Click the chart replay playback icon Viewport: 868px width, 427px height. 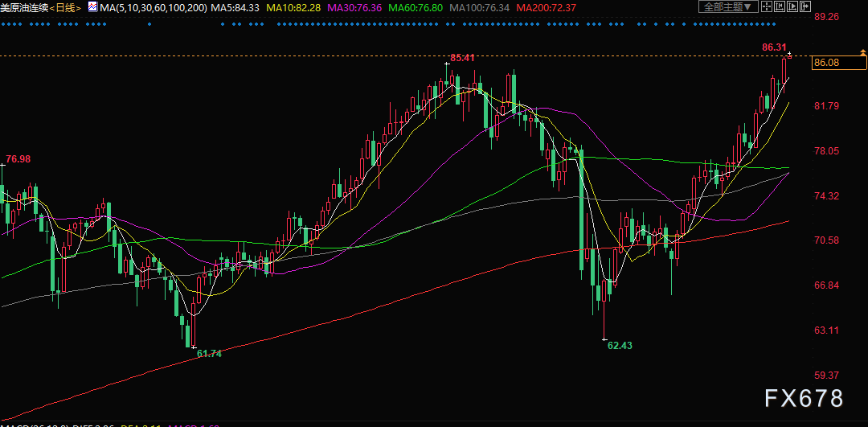792,6
